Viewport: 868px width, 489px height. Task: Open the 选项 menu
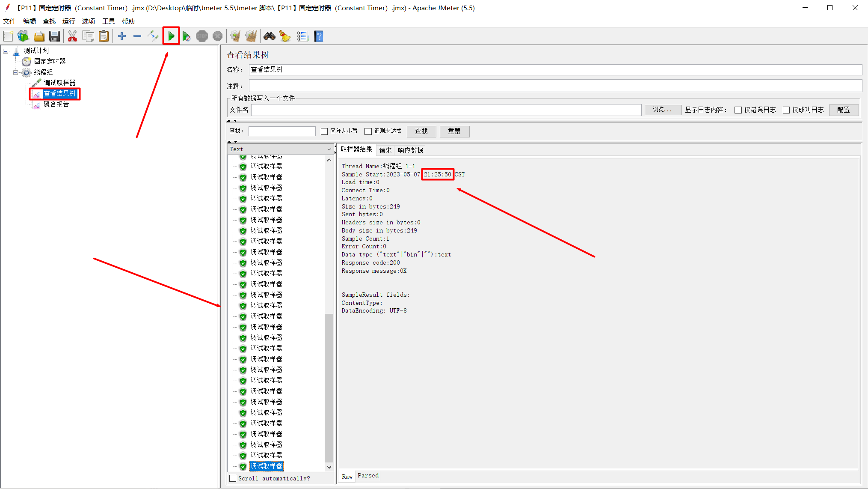click(89, 21)
